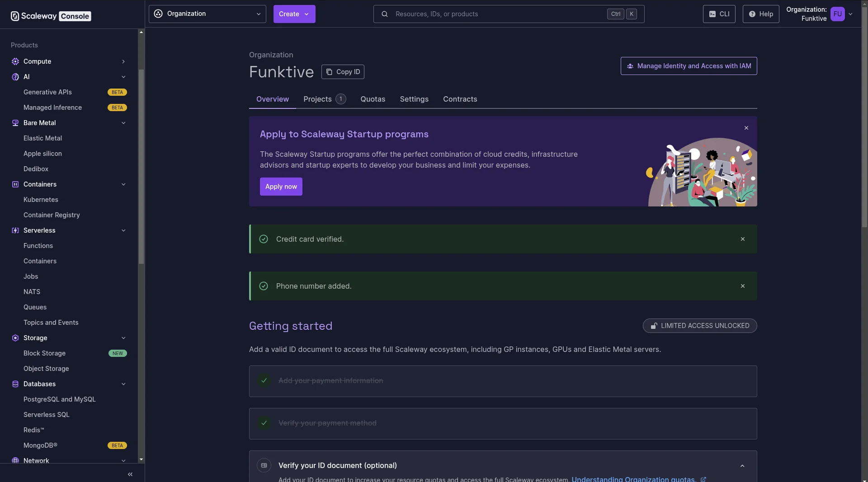This screenshot has width=868, height=482.
Task: Collapse the Bare Metal section chevron
Action: [x=123, y=123]
